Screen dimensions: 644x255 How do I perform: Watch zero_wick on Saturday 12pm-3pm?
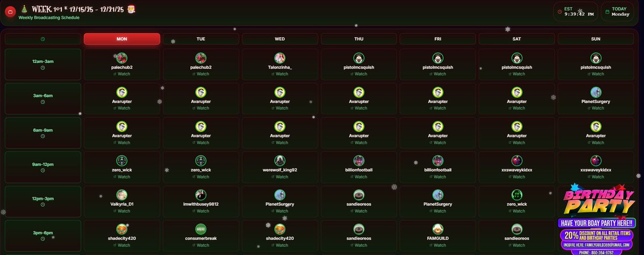coord(516,211)
